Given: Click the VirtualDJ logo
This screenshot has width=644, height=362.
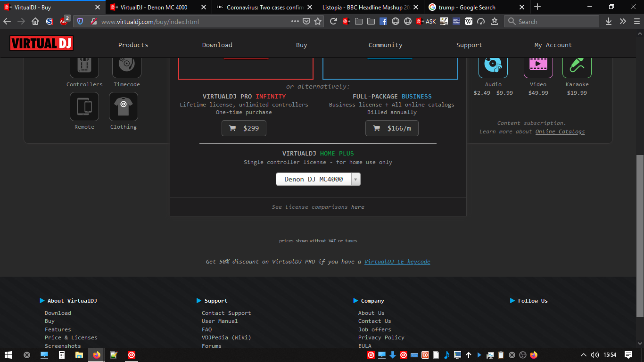Looking at the screenshot, I should click(x=41, y=43).
